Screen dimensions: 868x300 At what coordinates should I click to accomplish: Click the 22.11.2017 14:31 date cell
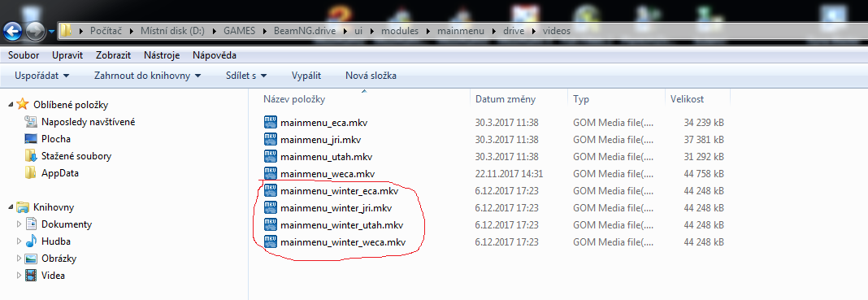click(509, 174)
